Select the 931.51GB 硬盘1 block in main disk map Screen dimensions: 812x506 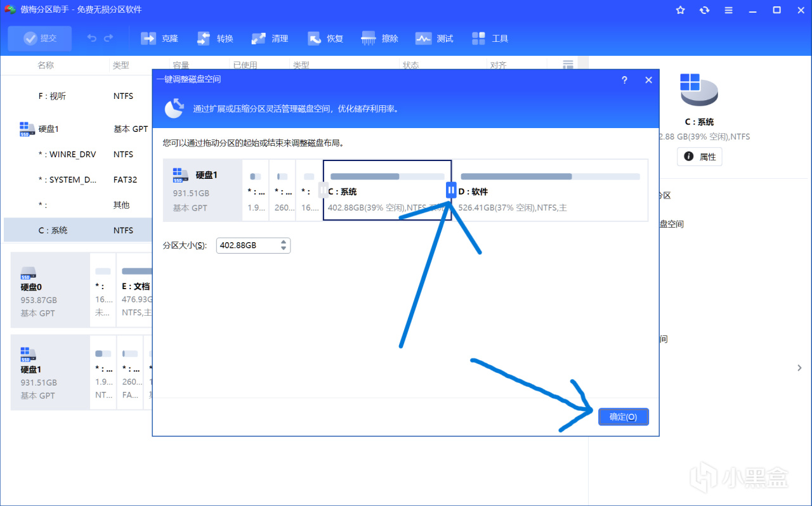point(50,372)
